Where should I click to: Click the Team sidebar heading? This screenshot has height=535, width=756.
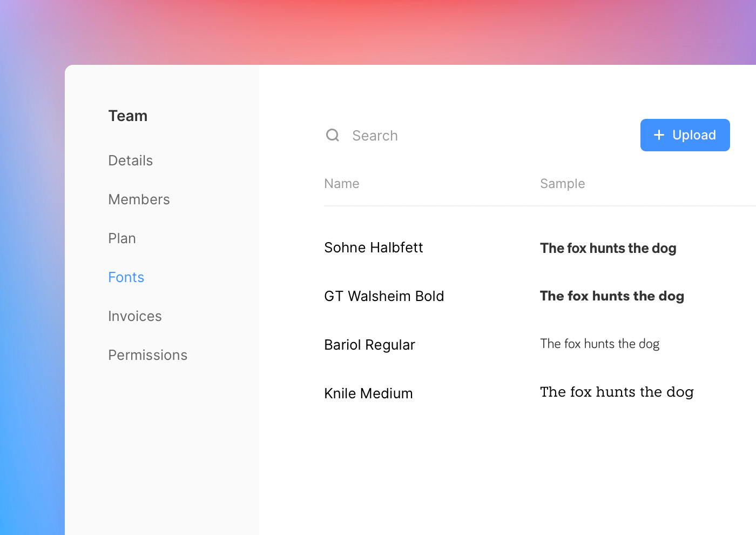[x=128, y=116]
